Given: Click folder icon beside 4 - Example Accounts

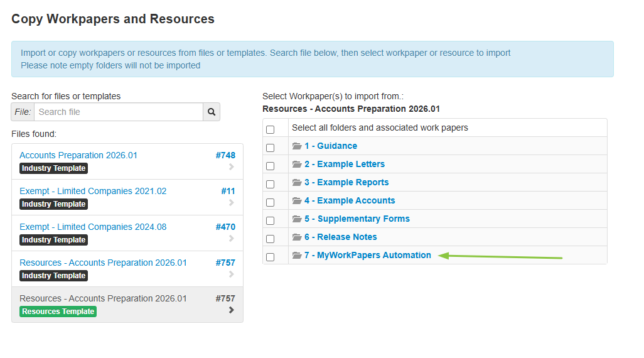Looking at the screenshot, I should pos(297,201).
